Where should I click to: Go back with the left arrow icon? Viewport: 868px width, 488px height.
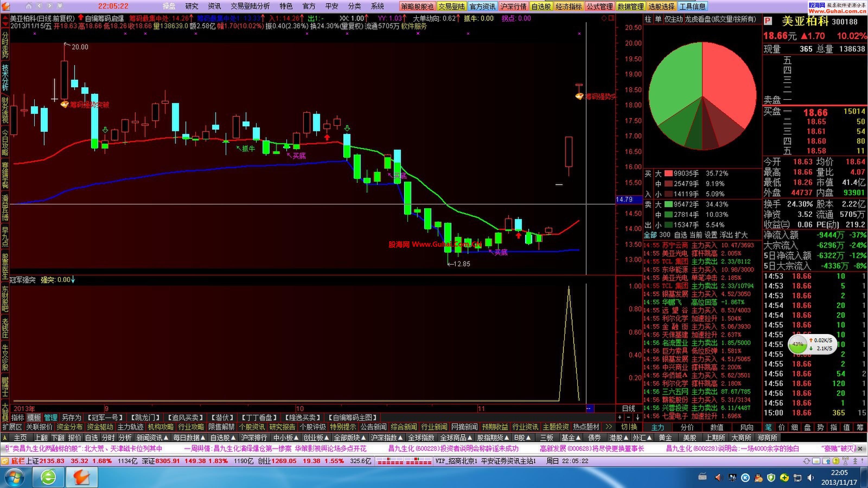(39, 6)
